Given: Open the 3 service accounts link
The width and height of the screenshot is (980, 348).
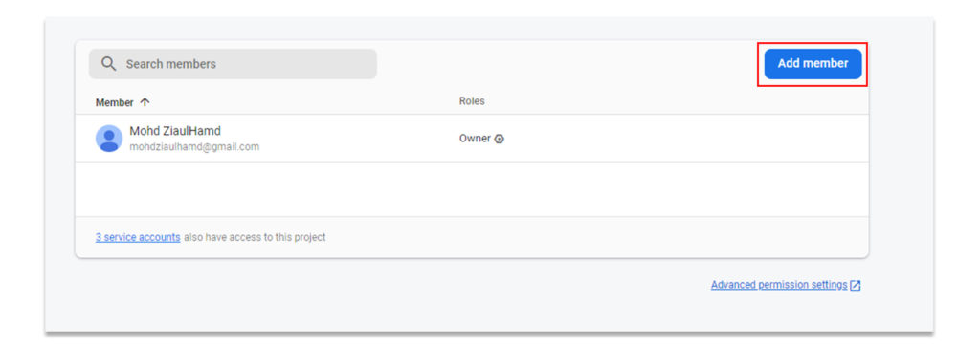Looking at the screenshot, I should click(x=138, y=237).
